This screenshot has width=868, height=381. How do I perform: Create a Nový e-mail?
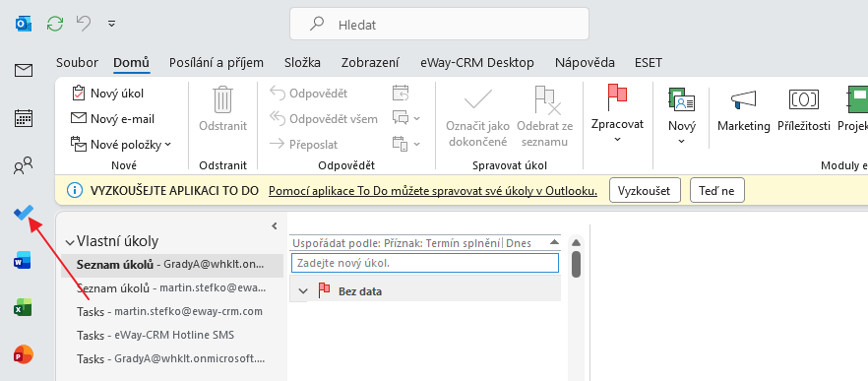[x=112, y=118]
